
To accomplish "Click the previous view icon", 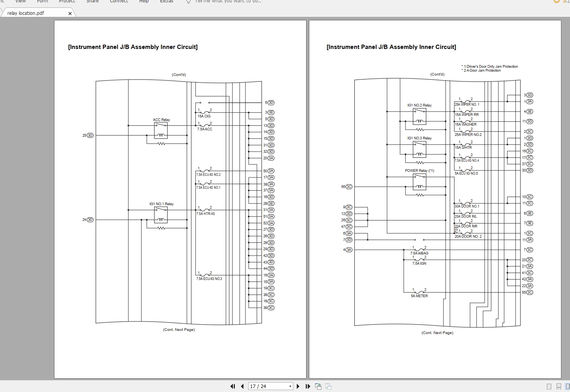I will coord(318,386).
